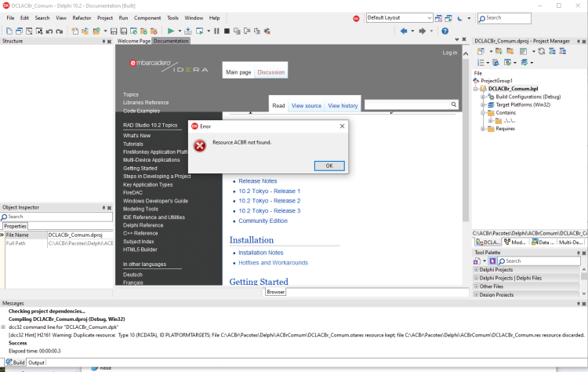This screenshot has width=588, height=372.
Task: Click the magnifier icon in wiki search box
Action: (454, 104)
